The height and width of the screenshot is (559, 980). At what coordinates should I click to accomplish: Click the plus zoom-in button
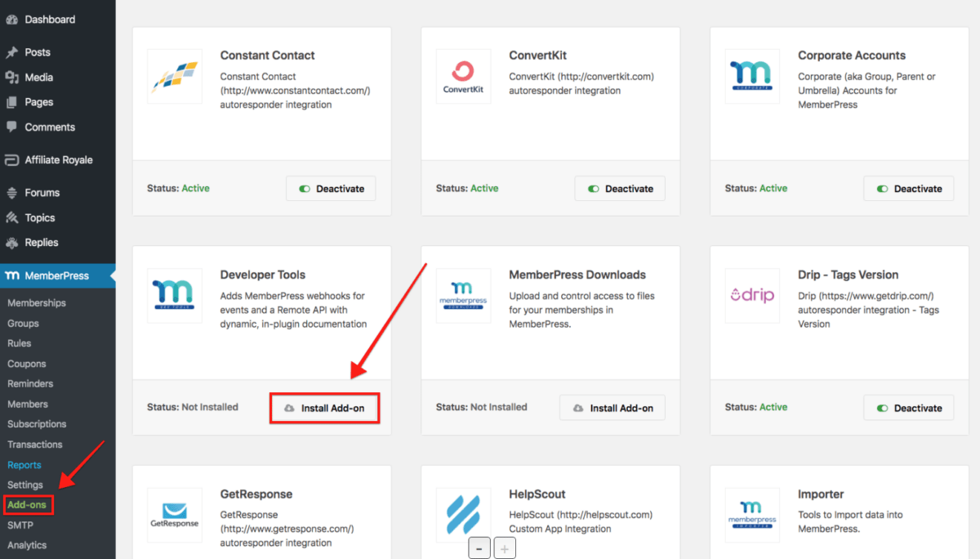(x=505, y=549)
